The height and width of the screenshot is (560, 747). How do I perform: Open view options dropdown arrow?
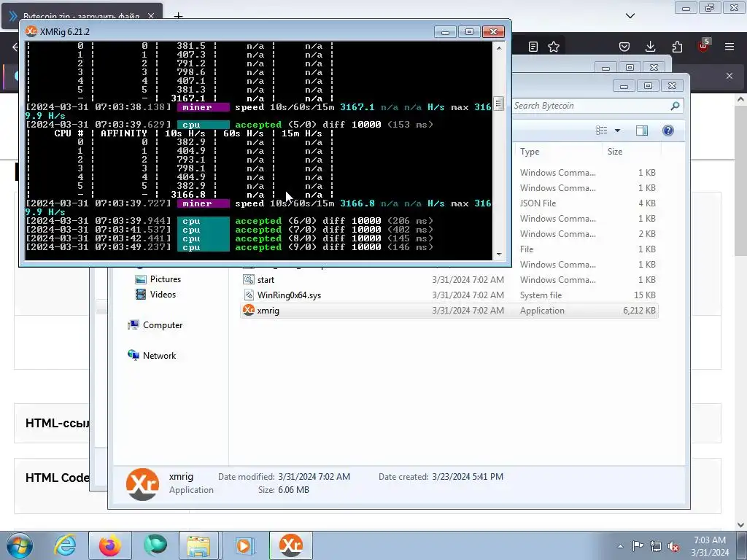[617, 131]
